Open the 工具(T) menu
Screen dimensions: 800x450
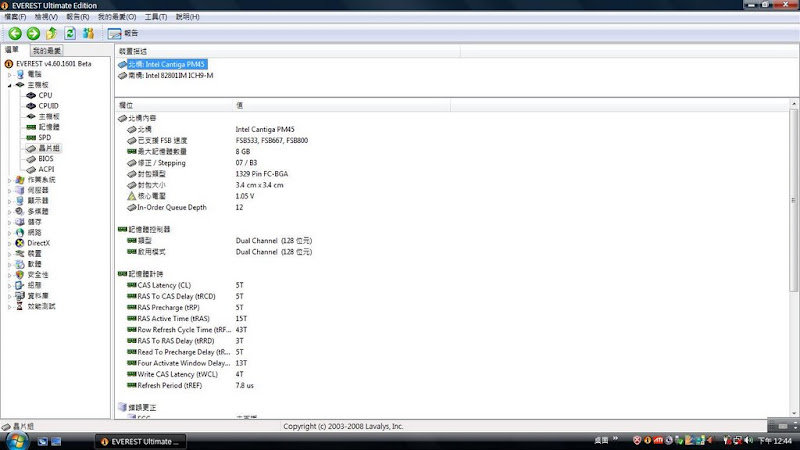[156, 17]
